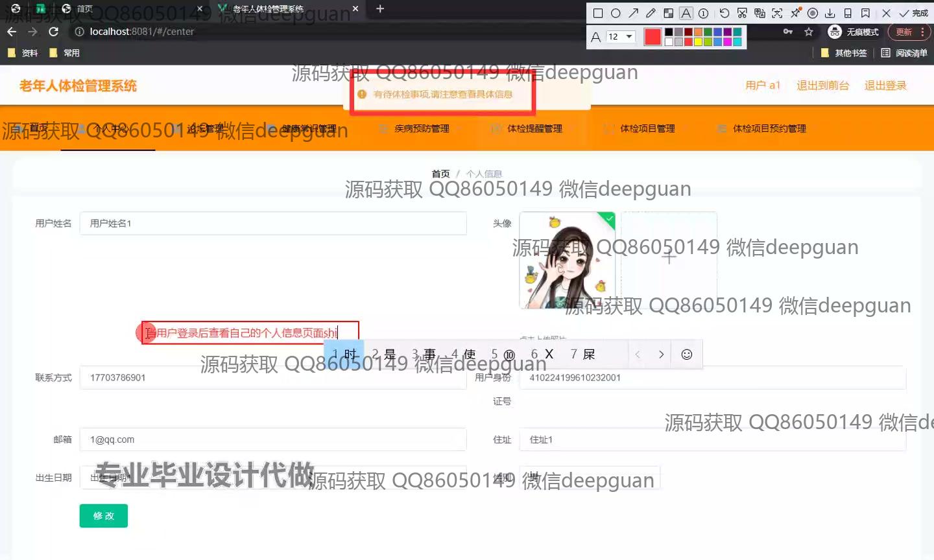
Task: Pick the pencil freehand tool
Action: tap(651, 13)
